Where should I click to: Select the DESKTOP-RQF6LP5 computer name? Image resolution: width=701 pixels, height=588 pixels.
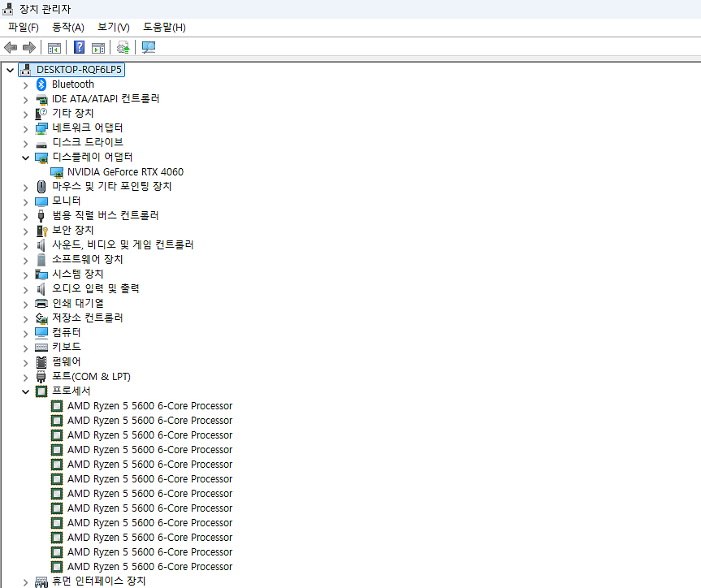[x=79, y=69]
